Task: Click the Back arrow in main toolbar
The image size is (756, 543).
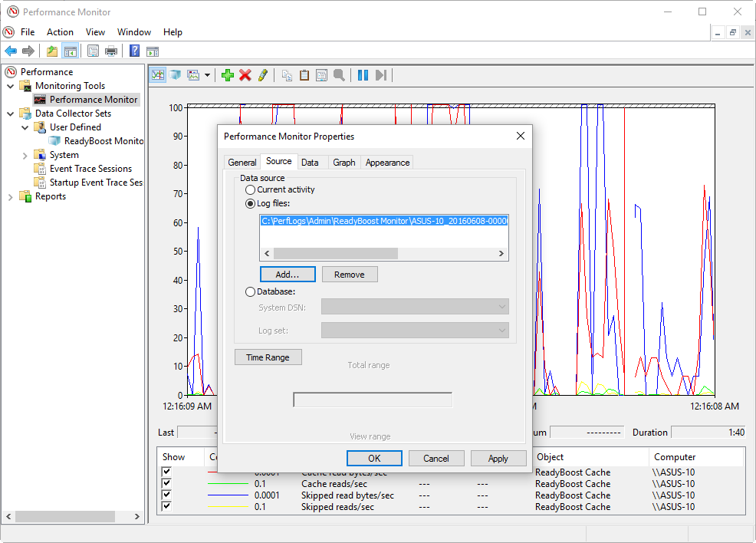Action: click(x=11, y=51)
